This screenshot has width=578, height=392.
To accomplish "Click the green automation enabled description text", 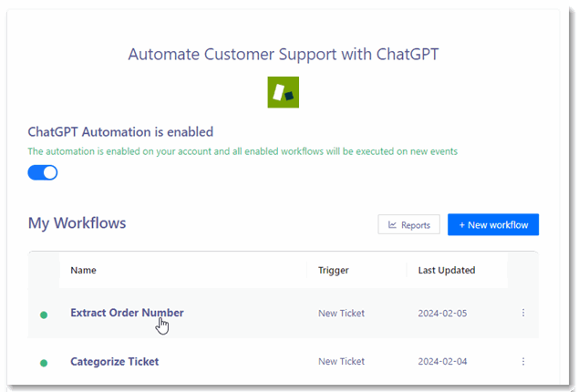I will pos(243,151).
